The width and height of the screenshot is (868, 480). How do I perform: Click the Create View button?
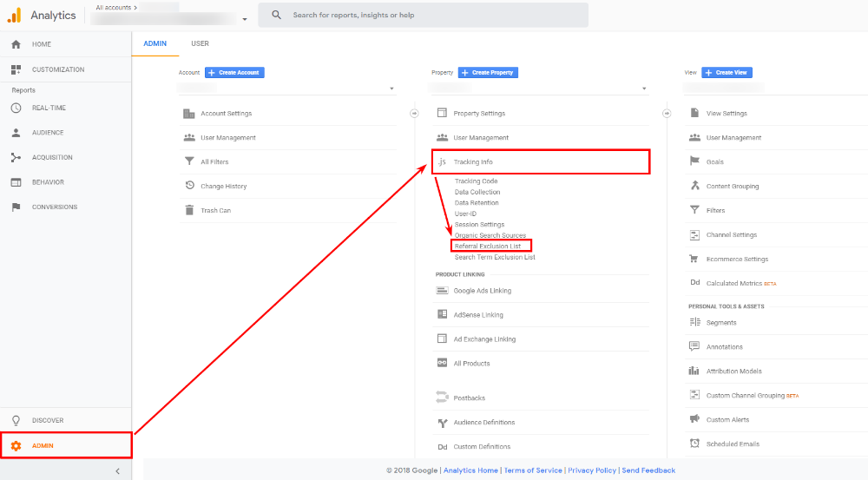[727, 73]
